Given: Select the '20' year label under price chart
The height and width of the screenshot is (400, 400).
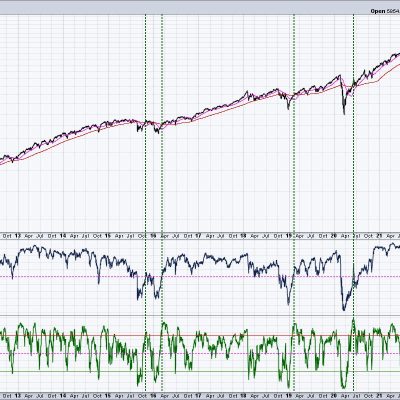Looking at the screenshot, I should 333,236.
